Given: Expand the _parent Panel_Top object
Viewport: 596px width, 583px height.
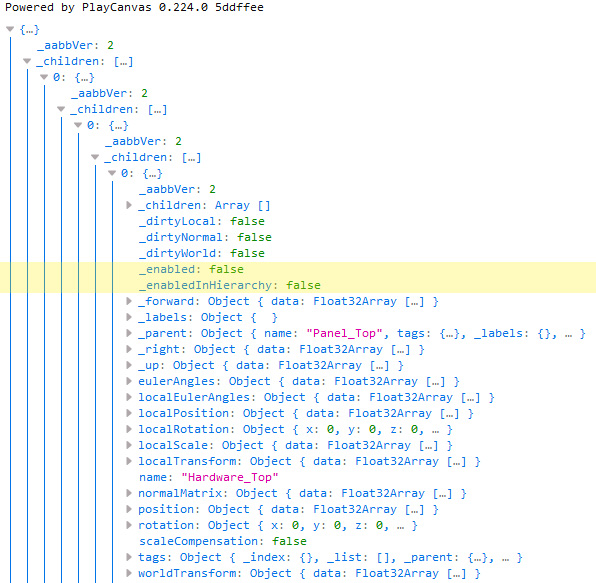Looking at the screenshot, I should tap(129, 333).
